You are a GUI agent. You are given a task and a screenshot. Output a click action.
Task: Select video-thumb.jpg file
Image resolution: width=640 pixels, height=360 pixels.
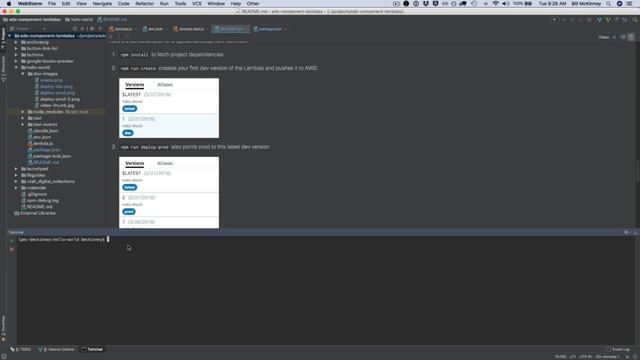tap(54, 105)
